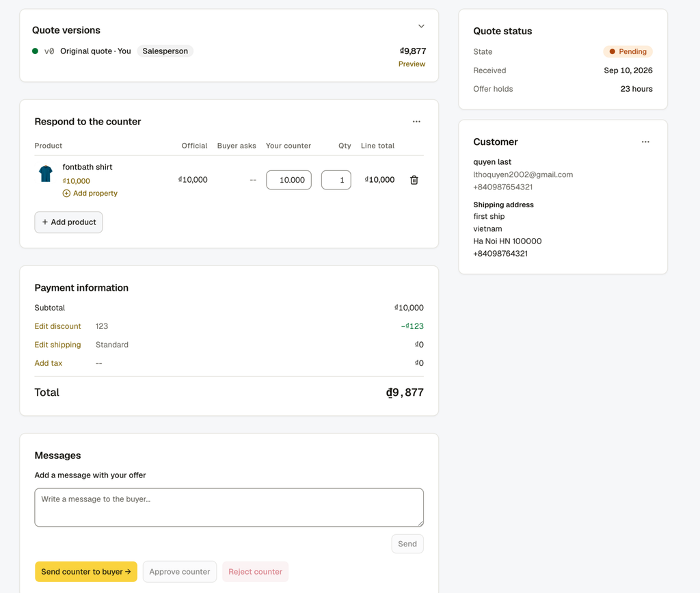Click customer phone +840987654321
The height and width of the screenshot is (593, 700).
502,187
